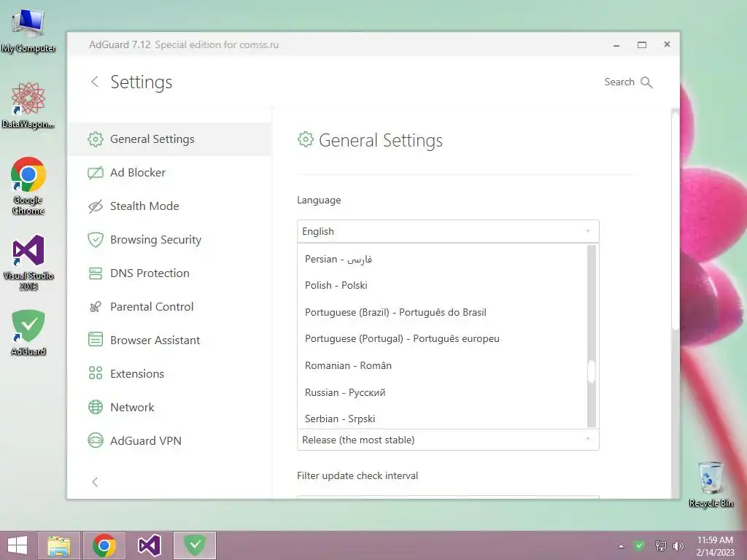This screenshot has width=747, height=560.
Task: Open the Release (the most stable) dropdown
Action: pos(448,440)
